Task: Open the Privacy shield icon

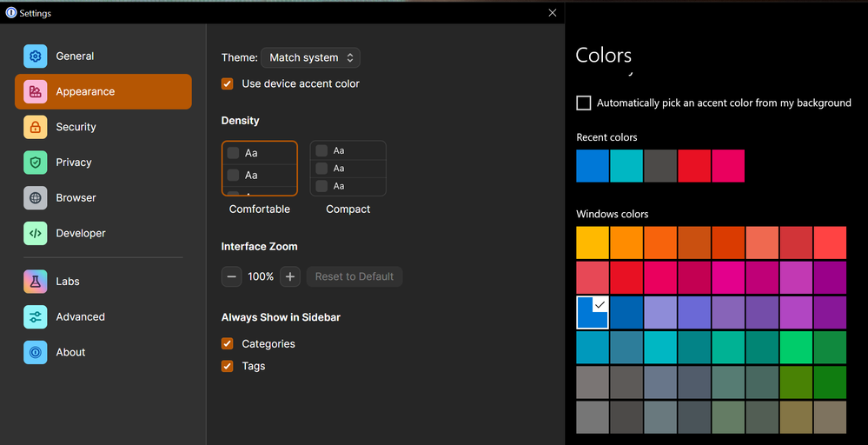Action: (36, 163)
